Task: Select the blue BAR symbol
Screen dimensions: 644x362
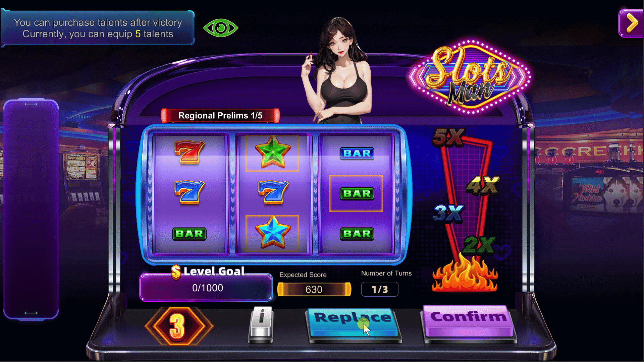Action: coord(357,153)
